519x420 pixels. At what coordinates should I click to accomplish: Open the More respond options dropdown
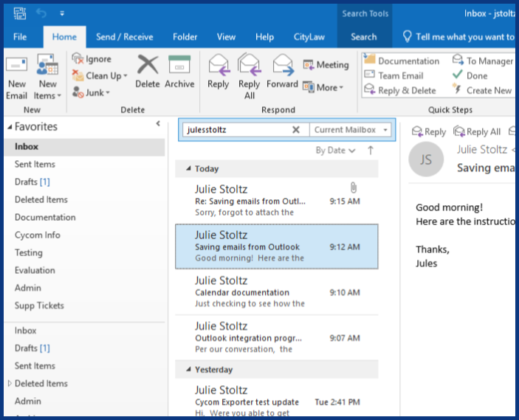click(323, 87)
